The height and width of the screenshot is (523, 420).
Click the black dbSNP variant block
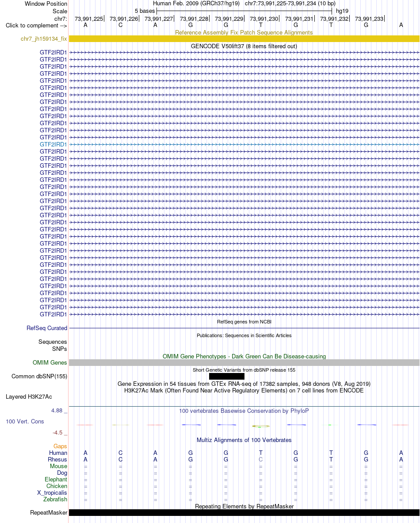click(227, 376)
